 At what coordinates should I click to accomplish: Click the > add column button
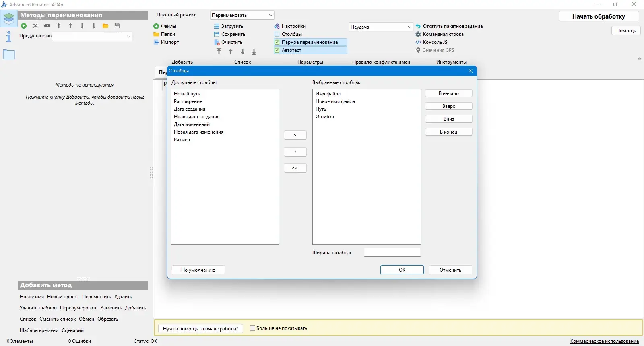point(295,135)
